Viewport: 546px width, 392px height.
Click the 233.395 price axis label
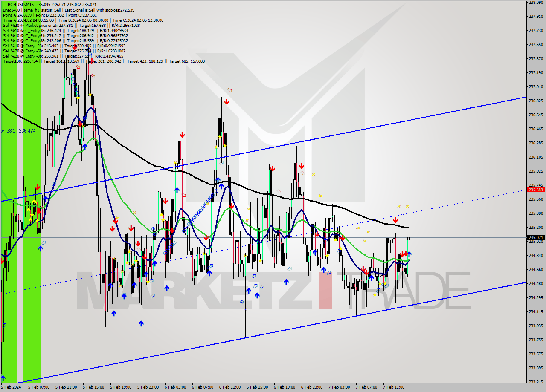click(536, 368)
